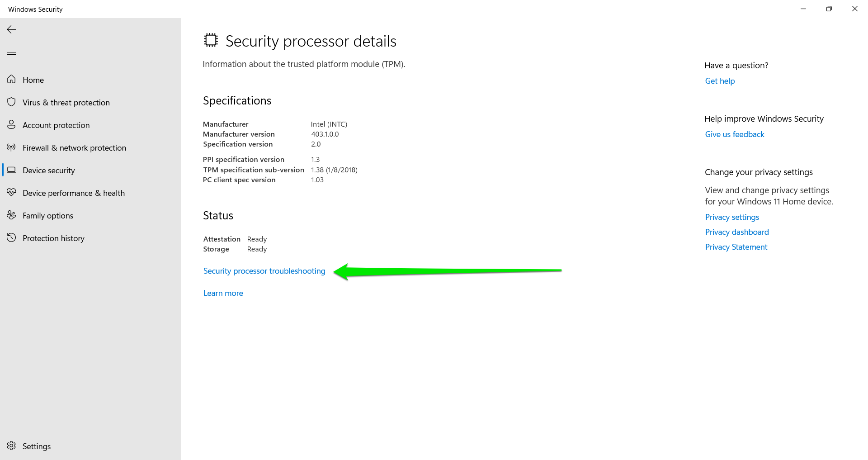Screen dimensions: 868x460
Task: Open the Privacy dashboard link
Action: (x=737, y=232)
